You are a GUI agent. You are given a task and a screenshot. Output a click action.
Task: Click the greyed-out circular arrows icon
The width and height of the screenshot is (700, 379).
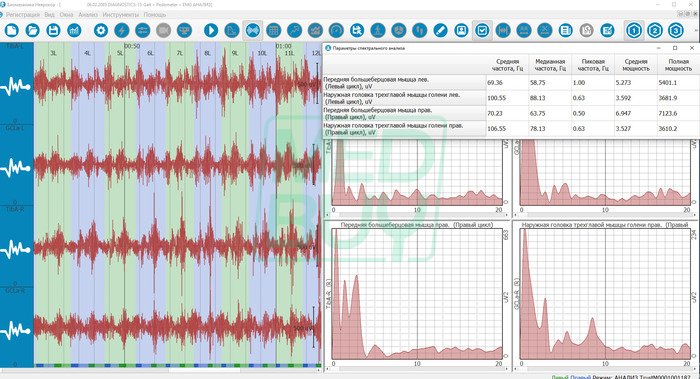click(x=586, y=30)
